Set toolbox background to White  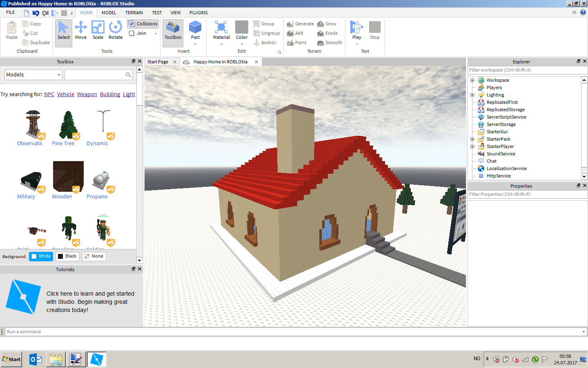pos(41,256)
